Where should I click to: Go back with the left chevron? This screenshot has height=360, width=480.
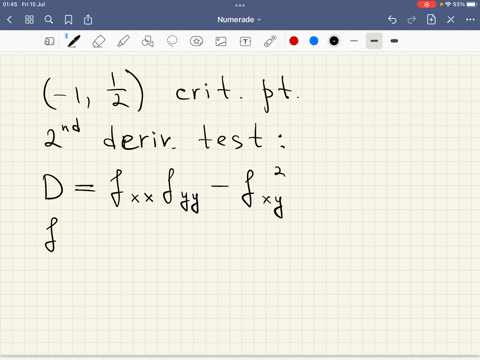[9, 20]
